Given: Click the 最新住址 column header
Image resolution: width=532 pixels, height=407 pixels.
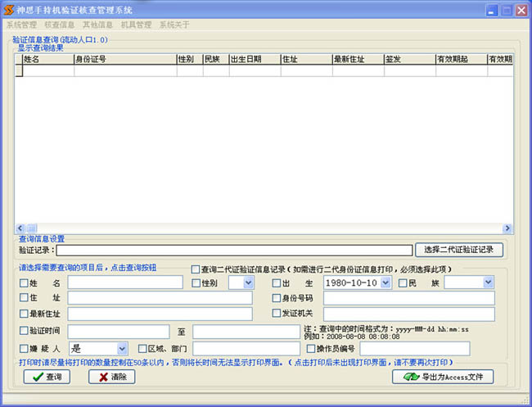Looking at the screenshot, I should pos(358,59).
